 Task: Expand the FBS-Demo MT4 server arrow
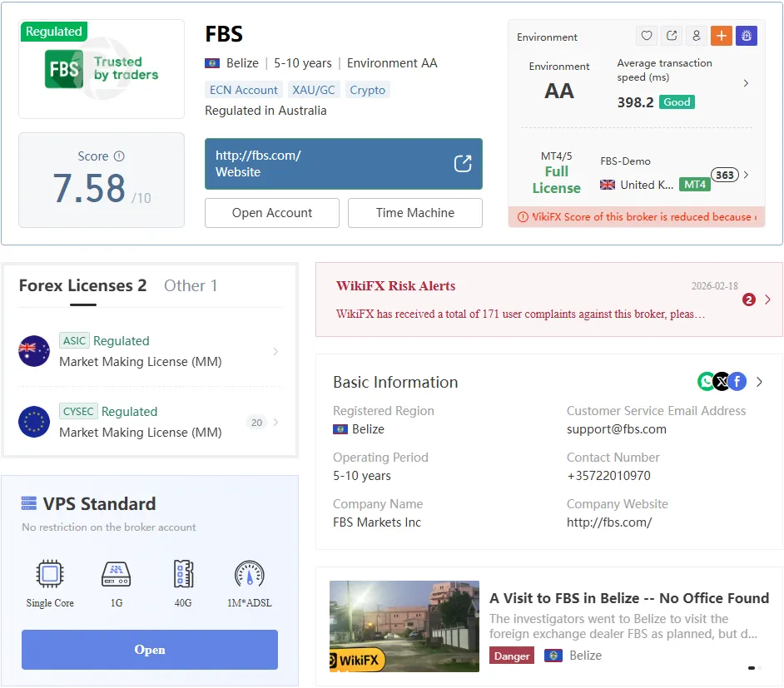(746, 175)
